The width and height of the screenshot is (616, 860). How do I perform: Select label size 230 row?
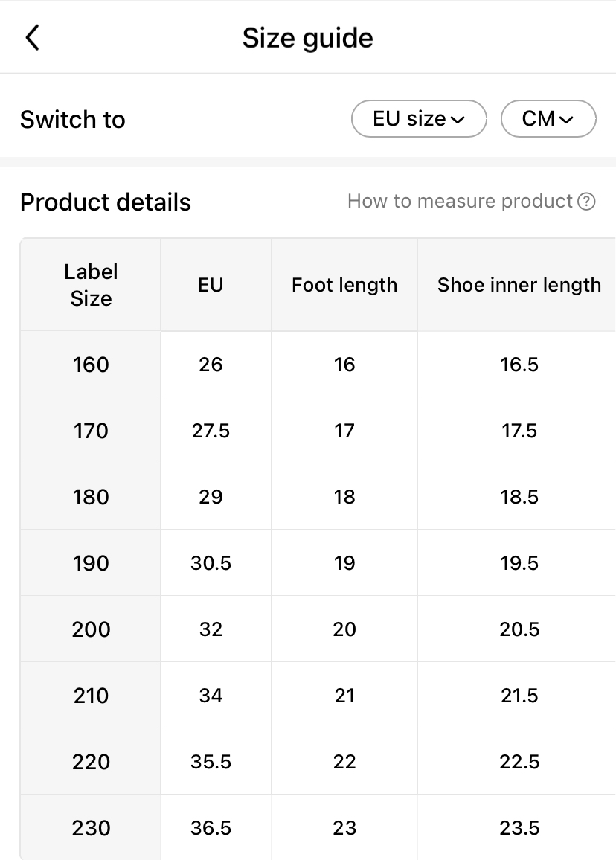(91, 828)
